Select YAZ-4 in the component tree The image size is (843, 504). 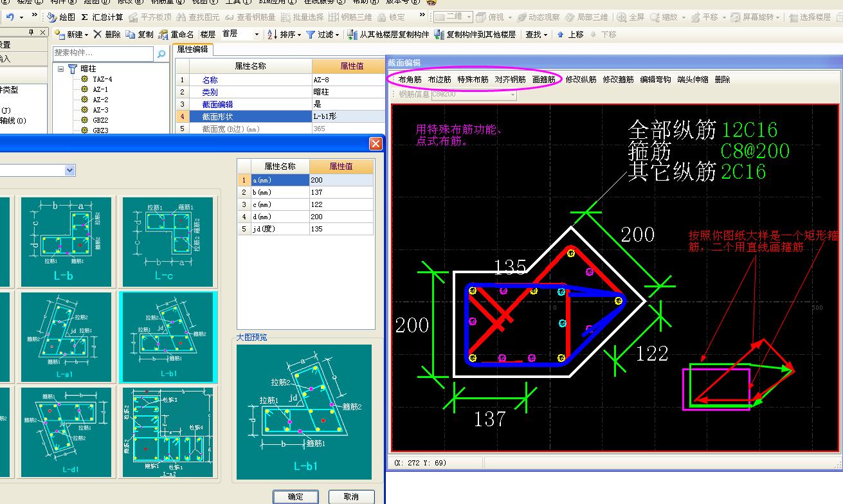tap(102, 79)
